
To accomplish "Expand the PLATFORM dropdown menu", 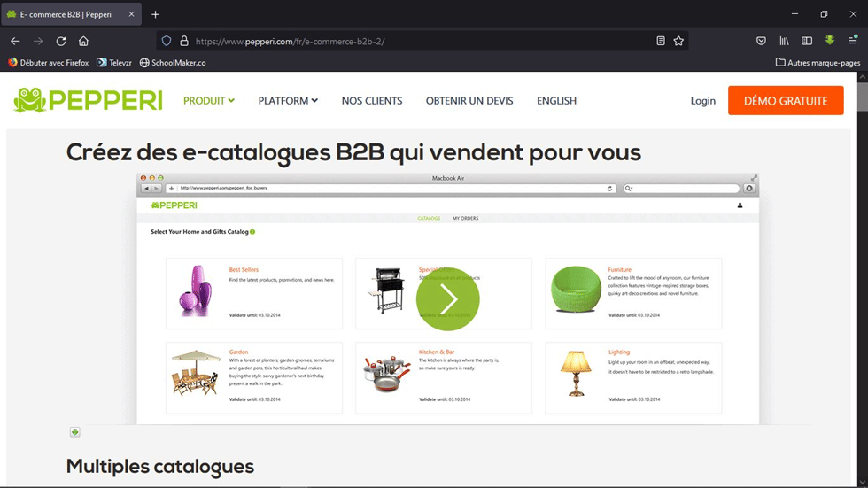I will point(288,101).
